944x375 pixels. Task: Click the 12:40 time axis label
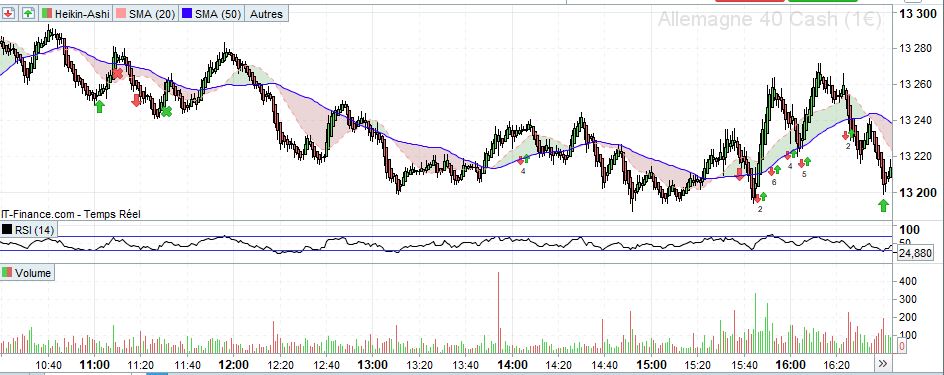(x=326, y=365)
